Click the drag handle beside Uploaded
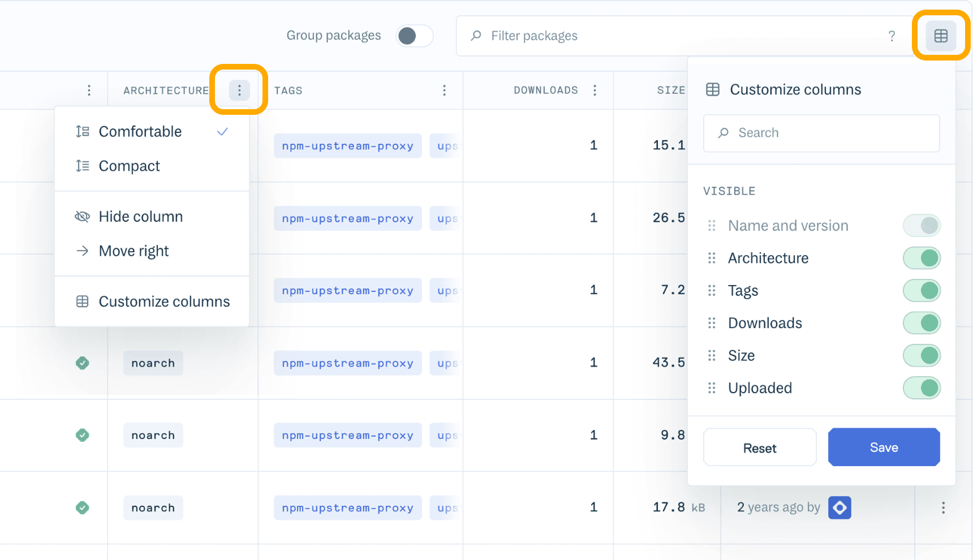 click(x=712, y=388)
